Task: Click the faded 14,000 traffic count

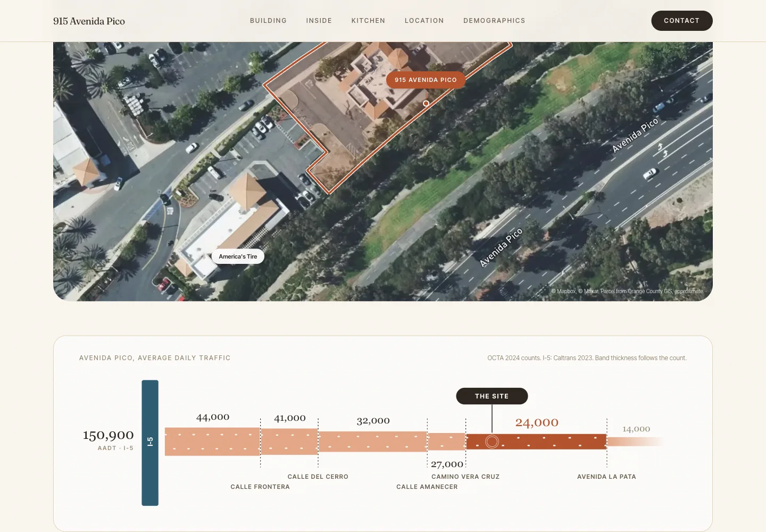Action: [636, 429]
